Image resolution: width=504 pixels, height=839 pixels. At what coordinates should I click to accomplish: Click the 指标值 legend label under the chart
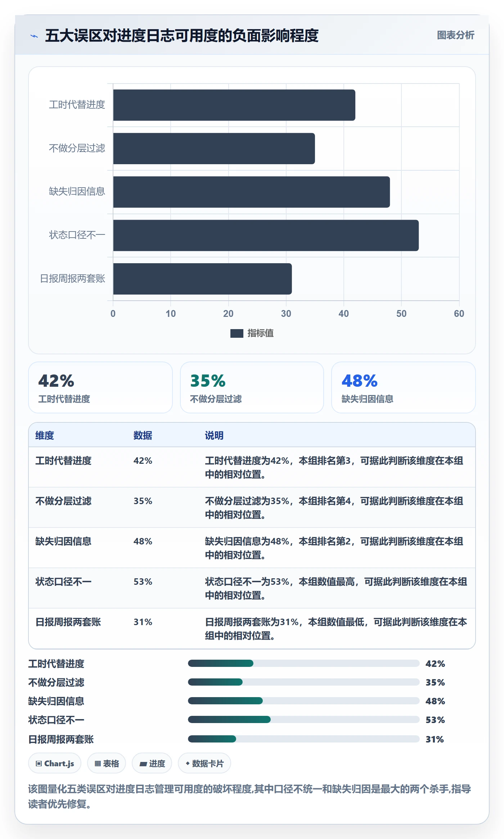261,333
